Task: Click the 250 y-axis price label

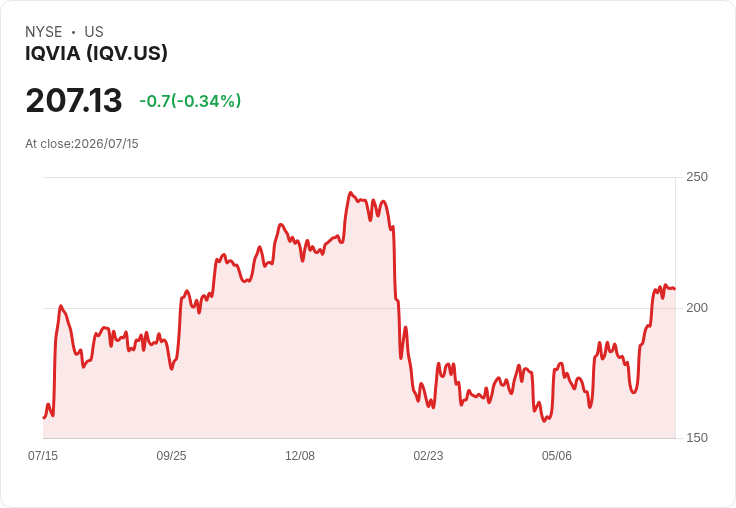Action: pyautogui.click(x=697, y=177)
